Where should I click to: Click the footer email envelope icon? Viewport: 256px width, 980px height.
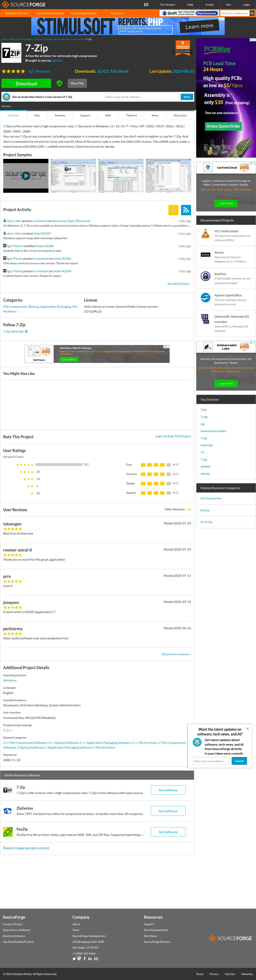(x=96, y=959)
